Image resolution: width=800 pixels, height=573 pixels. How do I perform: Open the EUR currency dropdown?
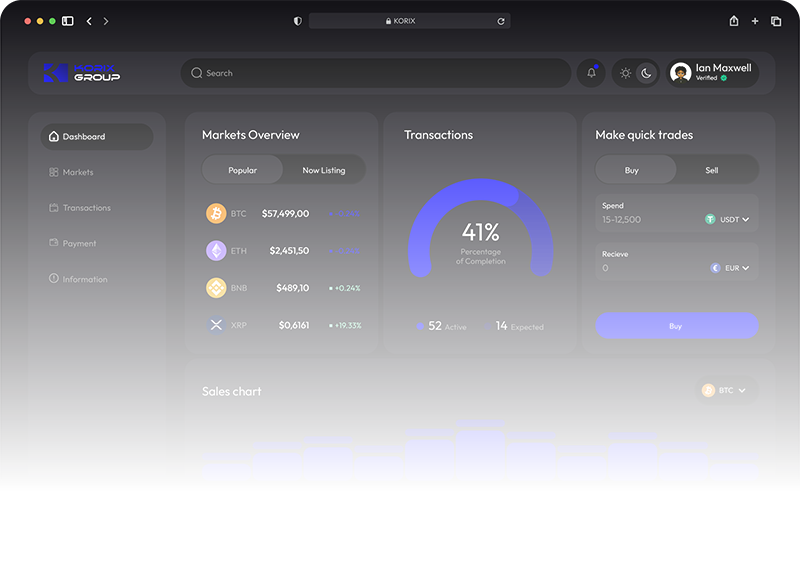click(730, 268)
